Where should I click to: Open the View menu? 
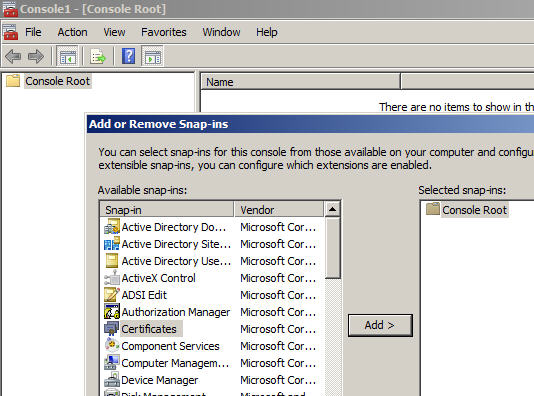[114, 32]
